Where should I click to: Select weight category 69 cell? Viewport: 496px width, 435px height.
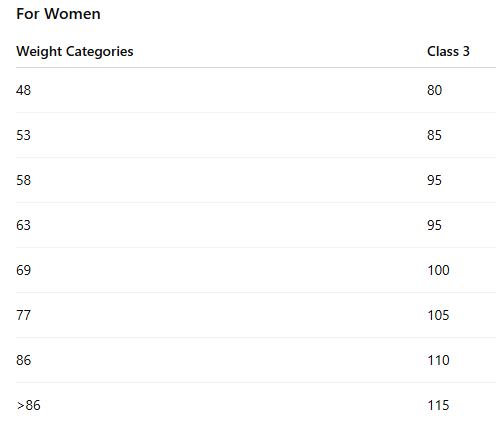(23, 270)
